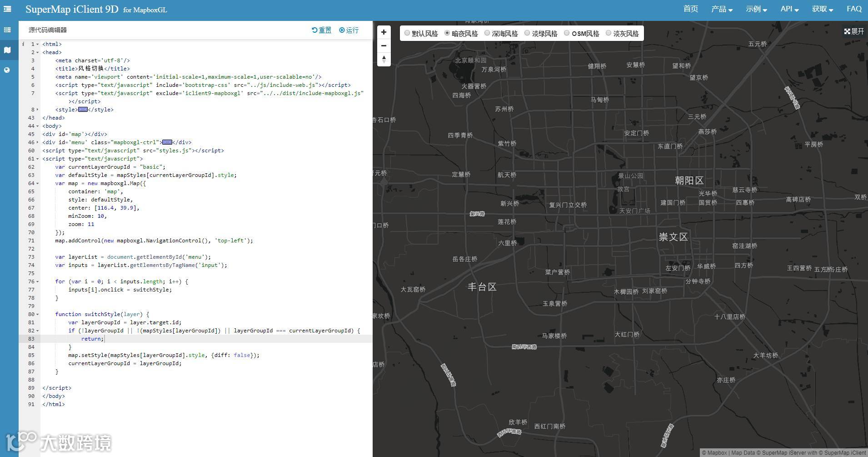
Task: Click the zoom: 11 code line
Action: tap(81, 224)
